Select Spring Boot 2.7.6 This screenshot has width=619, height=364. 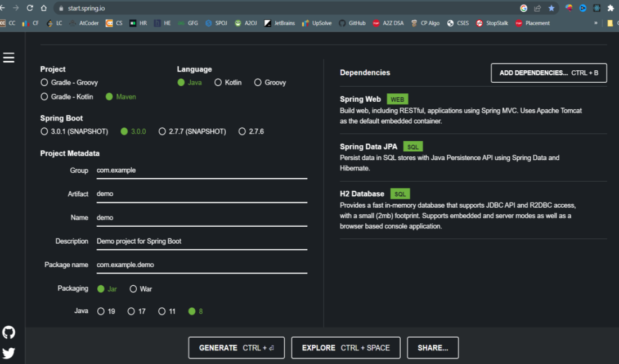[x=251, y=132]
